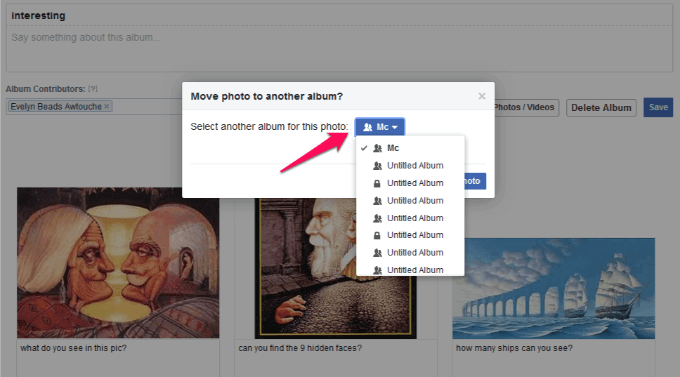
Task: Choose the first Untitled Album entry
Action: tap(410, 166)
